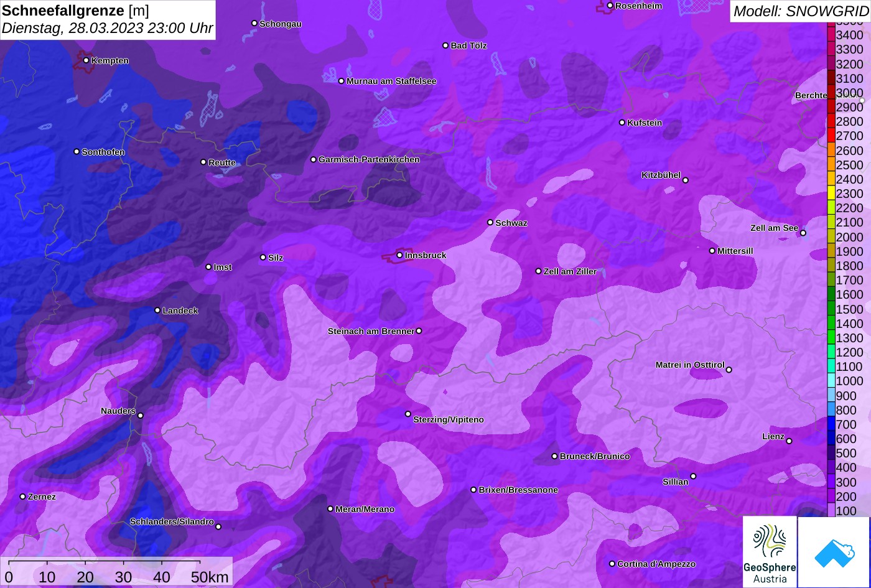Click the legend color for 100 m
The height and width of the screenshot is (588, 871).
click(x=831, y=509)
